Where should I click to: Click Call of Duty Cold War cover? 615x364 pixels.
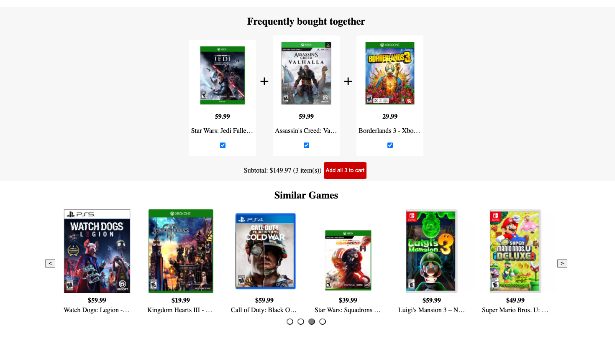pyautogui.click(x=265, y=251)
